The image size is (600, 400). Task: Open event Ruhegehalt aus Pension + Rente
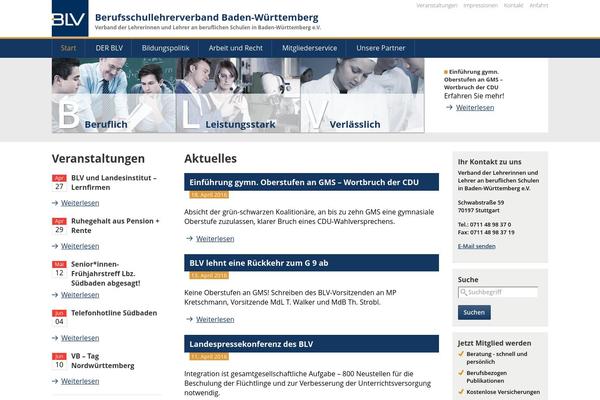click(115, 226)
